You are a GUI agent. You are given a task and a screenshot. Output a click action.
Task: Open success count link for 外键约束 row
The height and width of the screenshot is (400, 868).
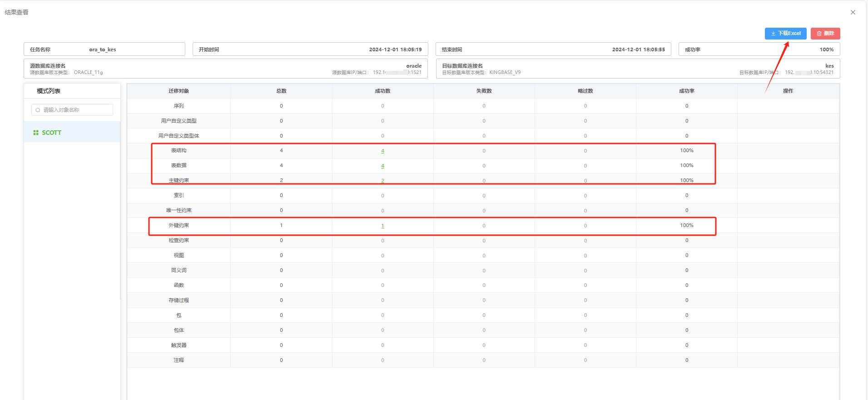pos(382,226)
